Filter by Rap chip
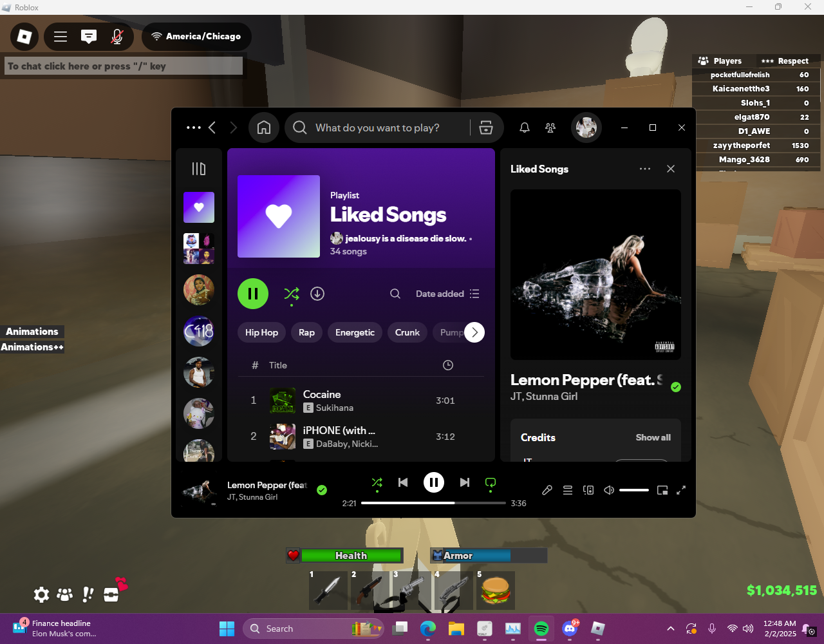 click(x=307, y=332)
